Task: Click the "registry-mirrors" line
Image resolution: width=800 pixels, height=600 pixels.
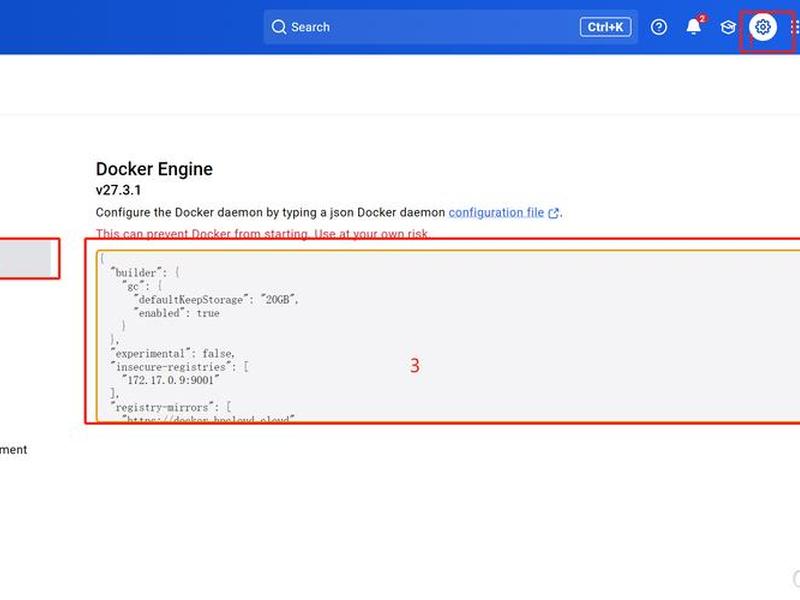Action: (x=170, y=407)
